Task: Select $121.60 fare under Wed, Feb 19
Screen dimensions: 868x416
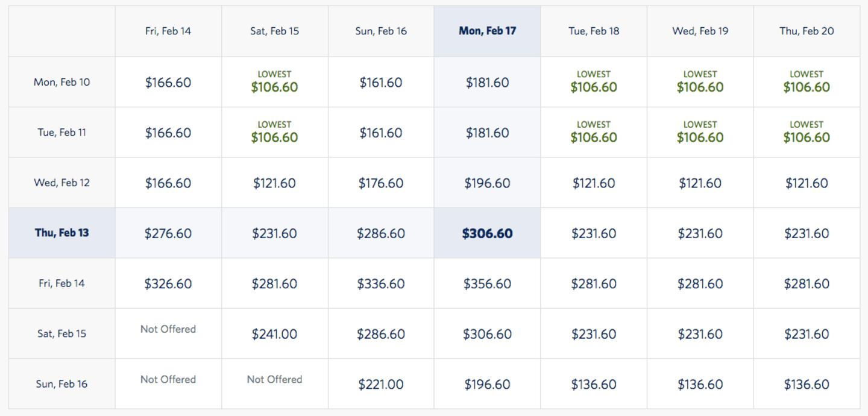Action: 700,183
